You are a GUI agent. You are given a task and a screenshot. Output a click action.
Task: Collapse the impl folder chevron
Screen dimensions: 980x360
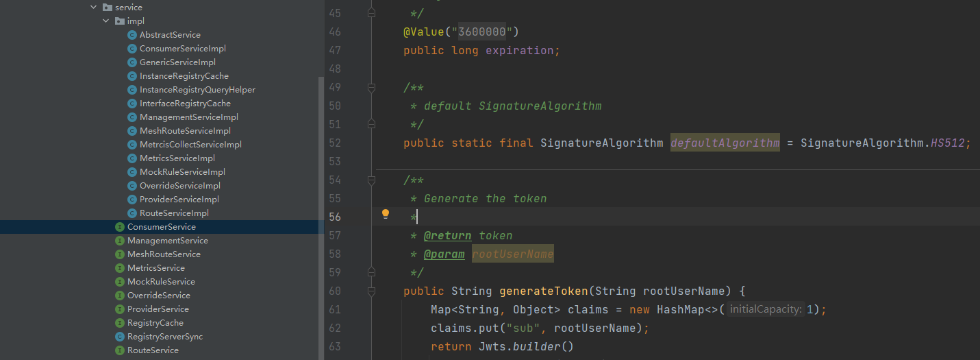tap(106, 21)
